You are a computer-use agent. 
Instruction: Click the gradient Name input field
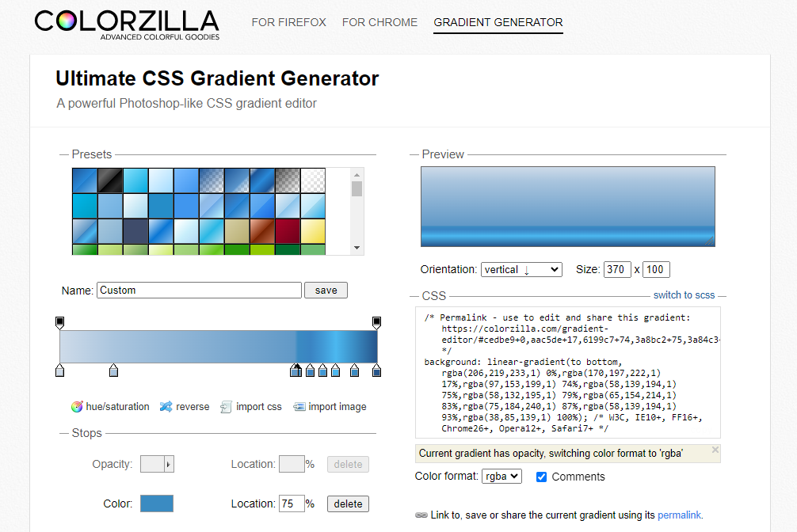[x=199, y=291]
